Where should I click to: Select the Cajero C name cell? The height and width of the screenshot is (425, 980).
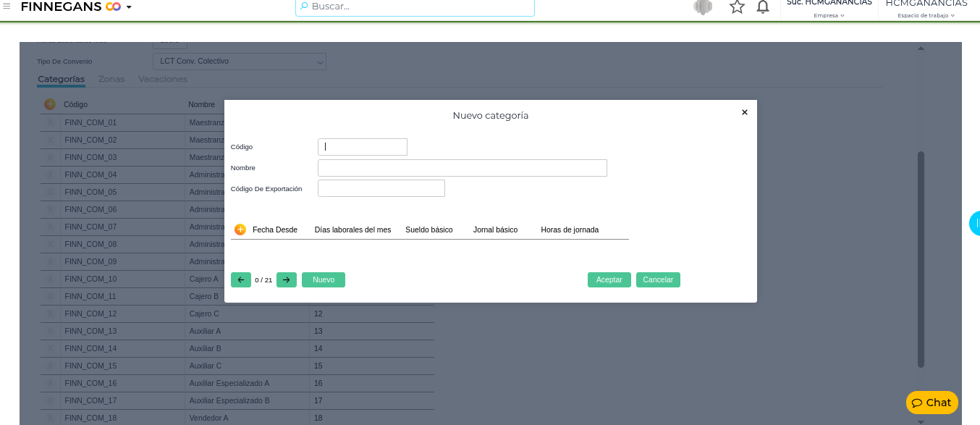pos(247,314)
